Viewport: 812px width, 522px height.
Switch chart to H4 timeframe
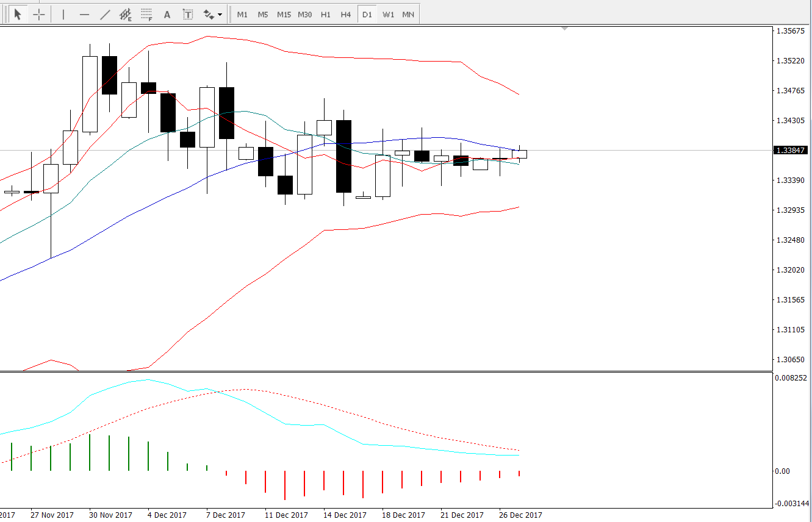(x=346, y=15)
